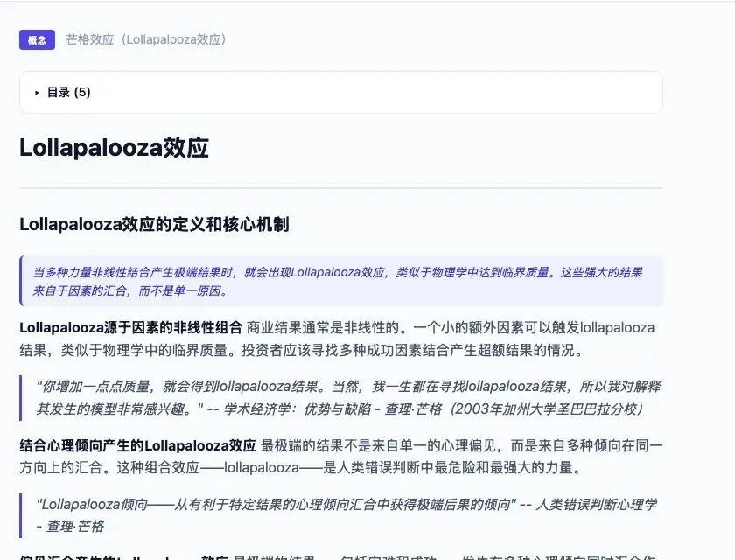Click the sentence beginning 这种组合效应——lollapalooza
The image size is (735, 560).
[x=349, y=467]
